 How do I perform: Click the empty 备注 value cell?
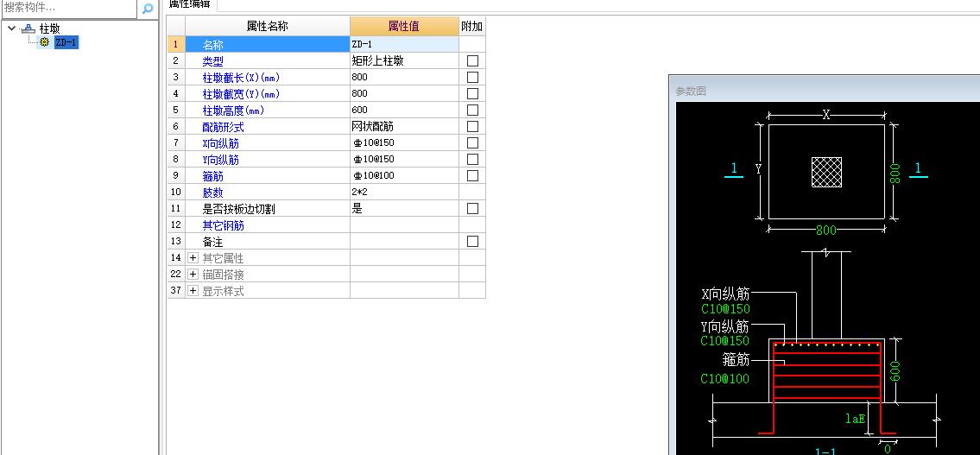pos(404,241)
